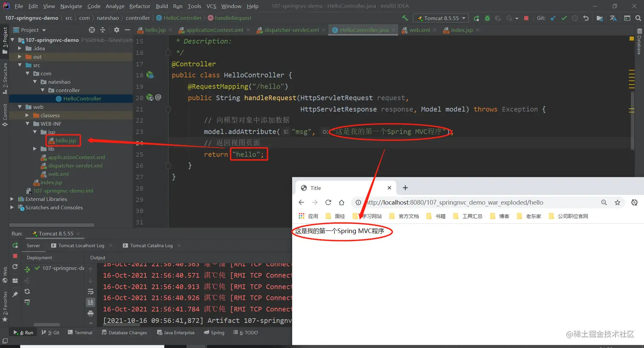Select hello.jsp file in tree

tap(66, 140)
